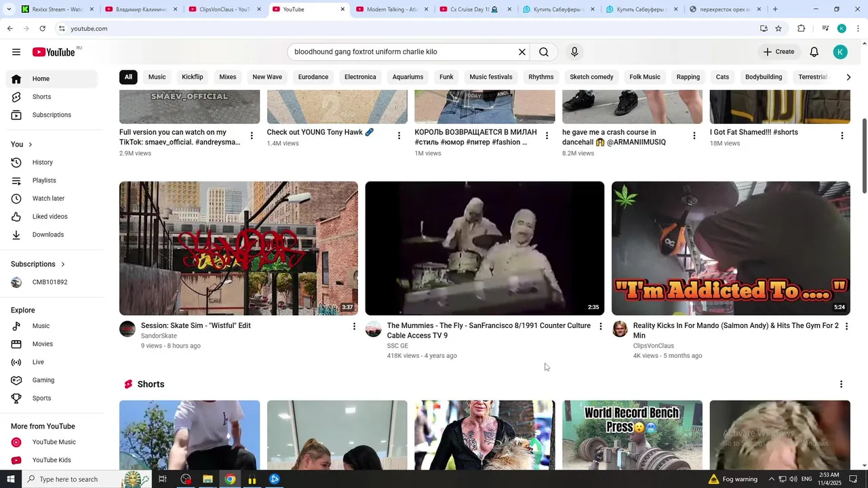Select the Mixes filter chip
The image size is (868, 488).
pyautogui.click(x=228, y=77)
